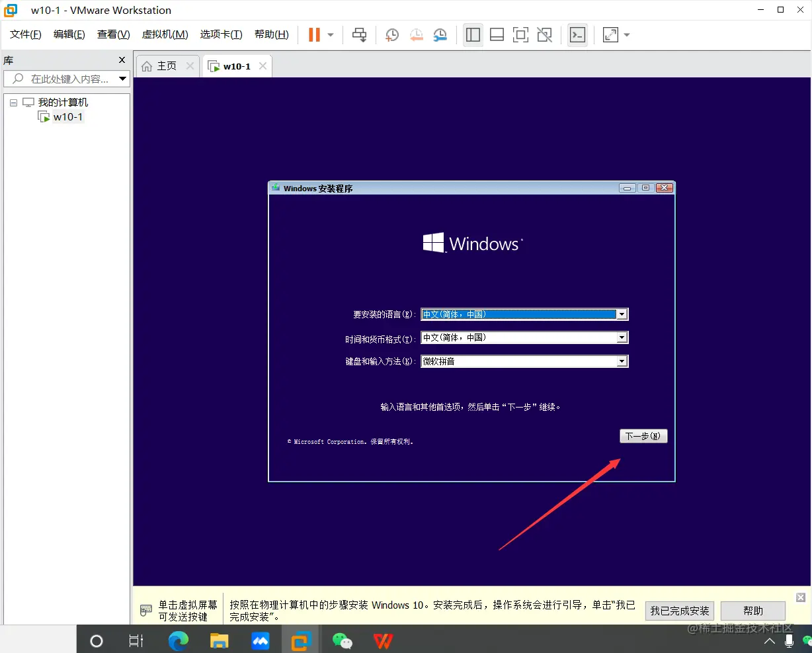The image size is (812, 653).
Task: Open the snapshot manager icon
Action: coord(440,34)
